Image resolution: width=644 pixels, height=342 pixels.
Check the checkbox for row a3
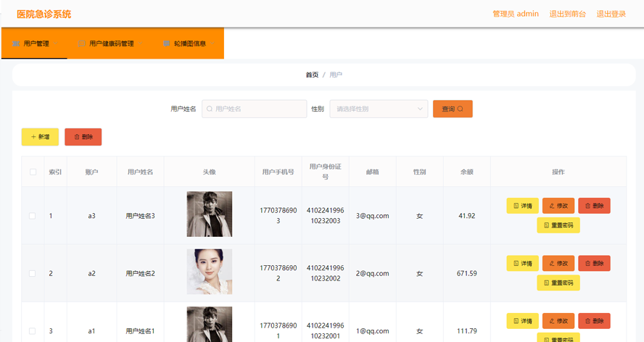click(33, 215)
